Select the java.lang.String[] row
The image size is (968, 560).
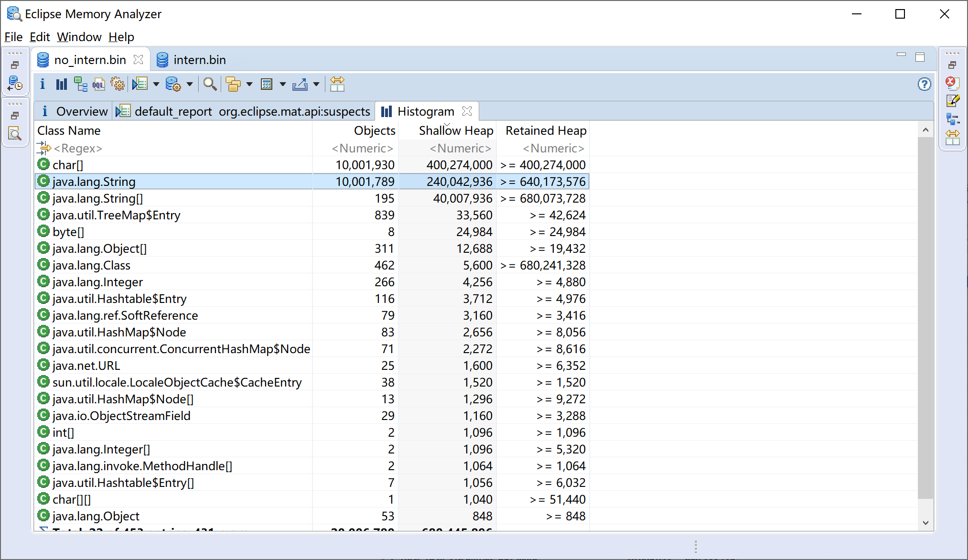point(312,198)
